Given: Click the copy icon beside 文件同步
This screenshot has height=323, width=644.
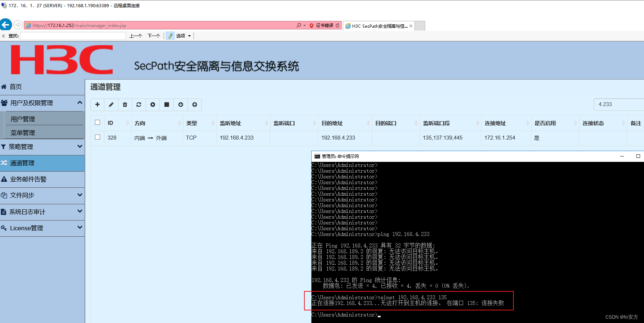Looking at the screenshot, I should pos(4,195).
